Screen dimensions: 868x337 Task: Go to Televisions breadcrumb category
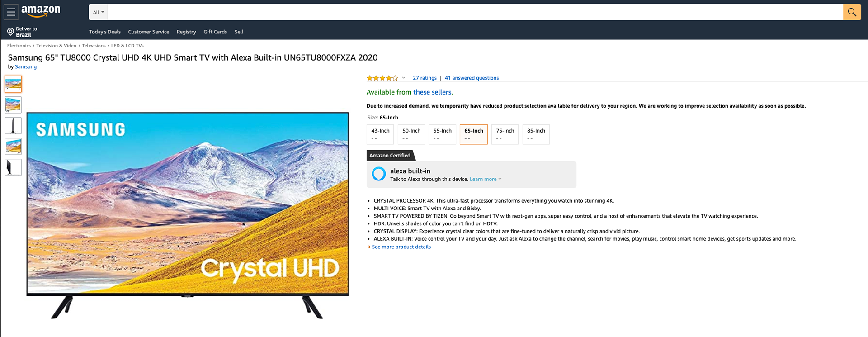[94, 46]
